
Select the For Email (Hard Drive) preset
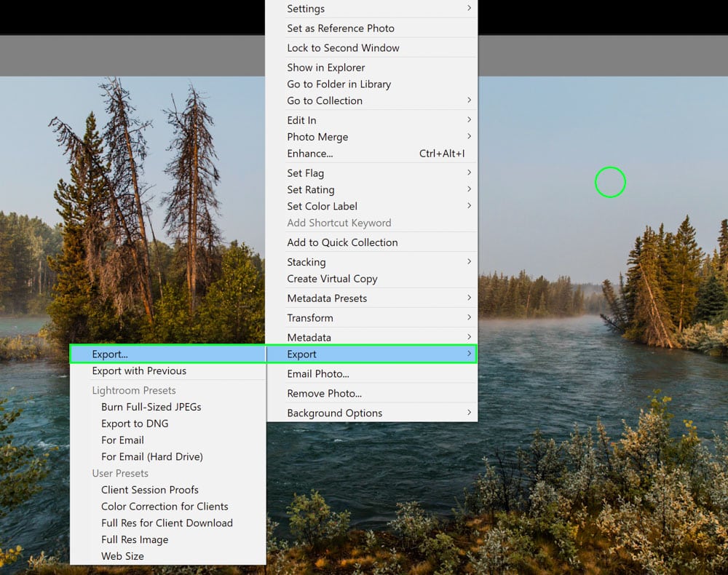(x=168, y=457)
